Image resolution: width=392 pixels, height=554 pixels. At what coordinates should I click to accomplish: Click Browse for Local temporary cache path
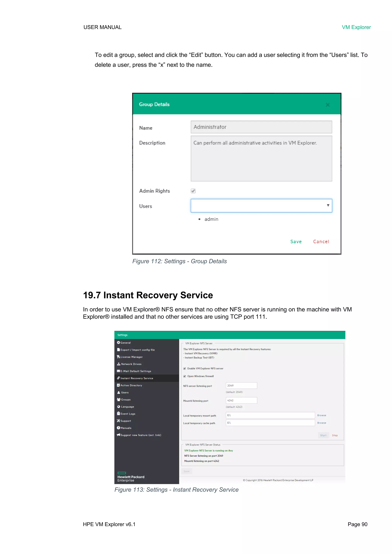(x=322, y=423)
